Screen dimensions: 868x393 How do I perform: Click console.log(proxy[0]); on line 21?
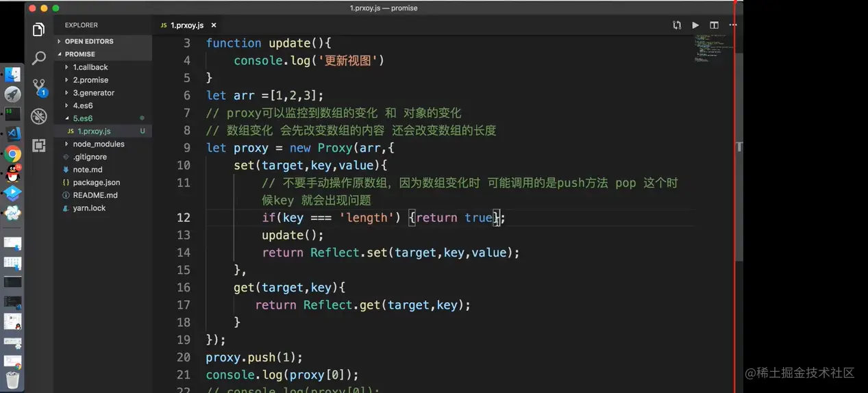pyautogui.click(x=282, y=375)
